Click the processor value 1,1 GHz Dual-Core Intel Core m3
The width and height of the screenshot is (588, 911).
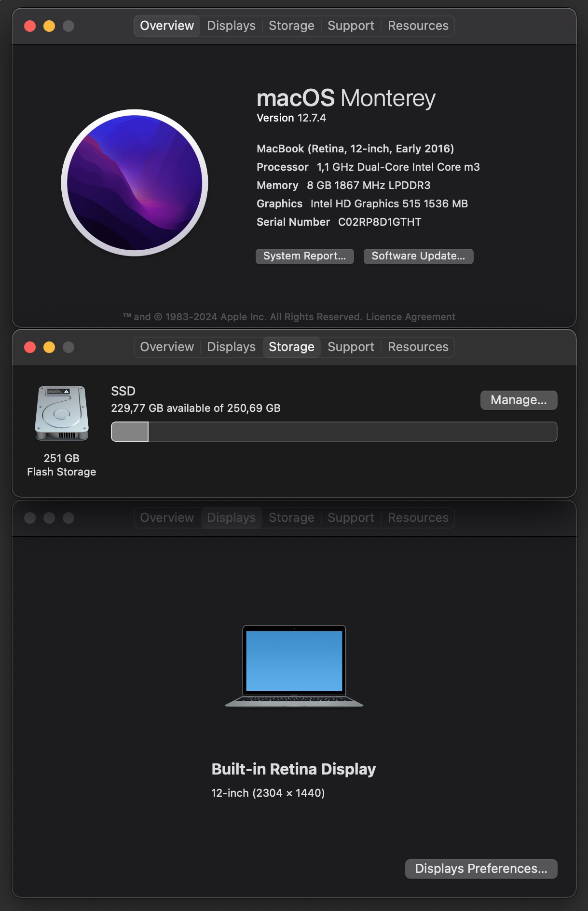398,167
